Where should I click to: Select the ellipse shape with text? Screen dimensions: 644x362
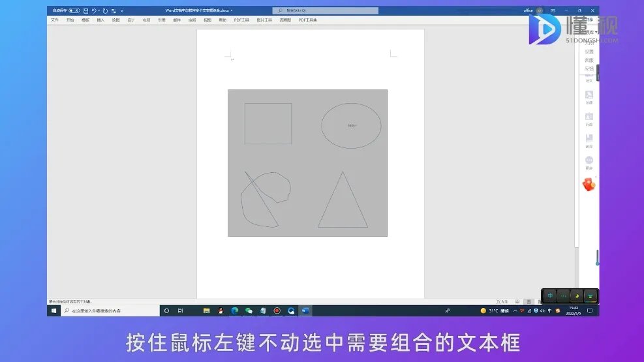click(x=351, y=126)
